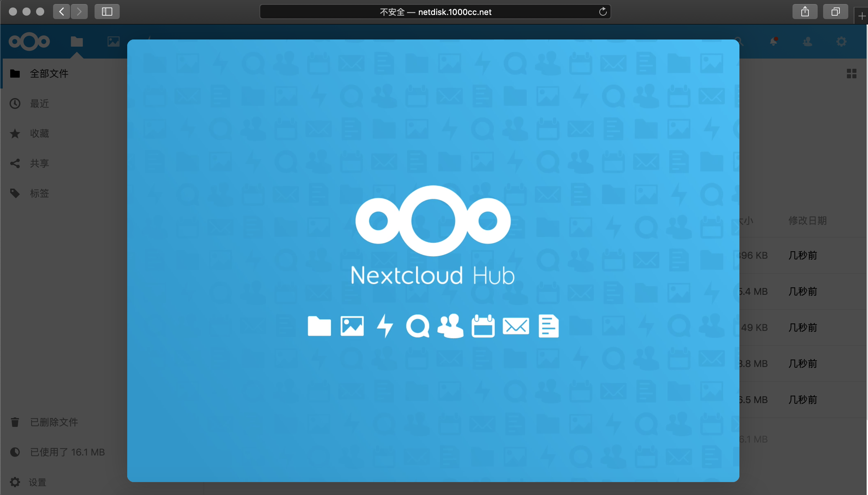Image resolution: width=868 pixels, height=495 pixels.
Task: Reload the page with refresh icon
Action: 603,12
